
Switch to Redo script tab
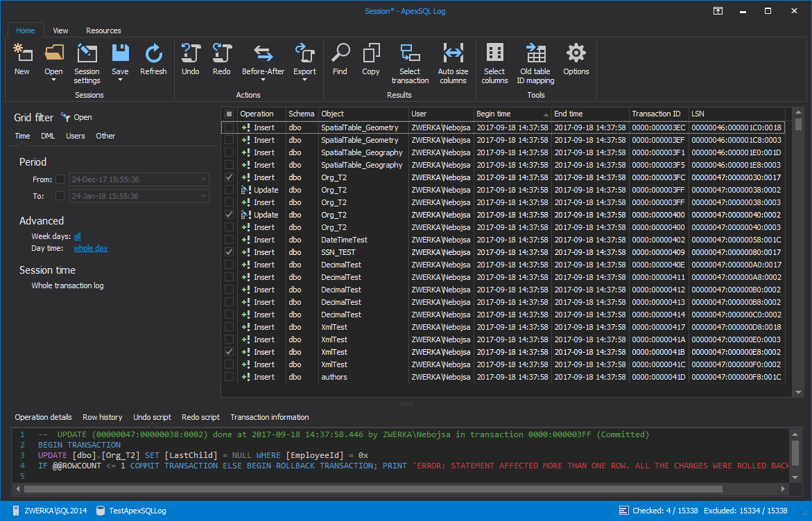200,417
